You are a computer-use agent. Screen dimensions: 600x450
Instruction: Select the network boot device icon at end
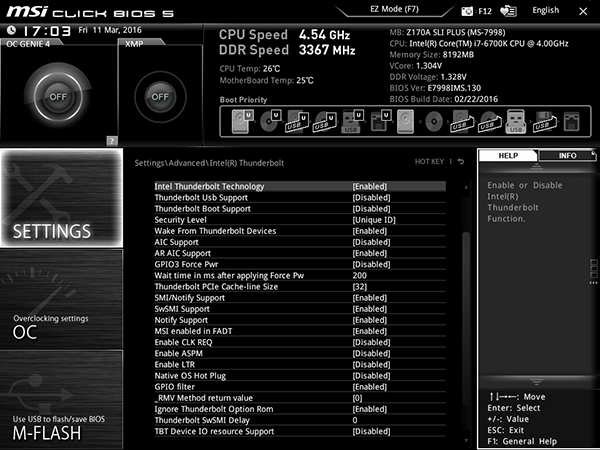(x=571, y=121)
